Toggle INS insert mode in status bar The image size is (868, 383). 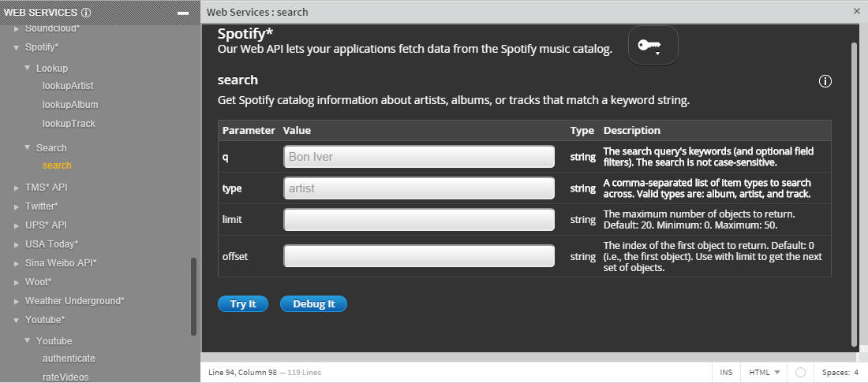point(726,373)
